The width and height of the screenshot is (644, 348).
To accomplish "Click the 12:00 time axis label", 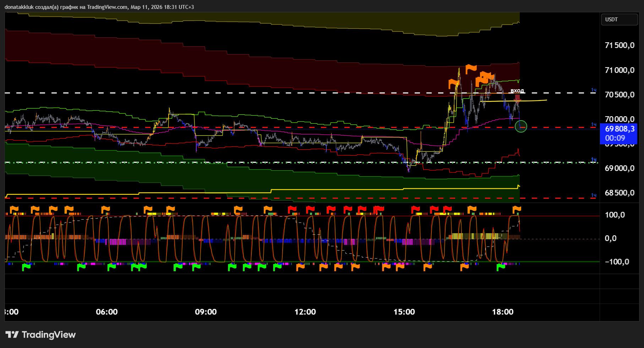I will [x=305, y=312].
